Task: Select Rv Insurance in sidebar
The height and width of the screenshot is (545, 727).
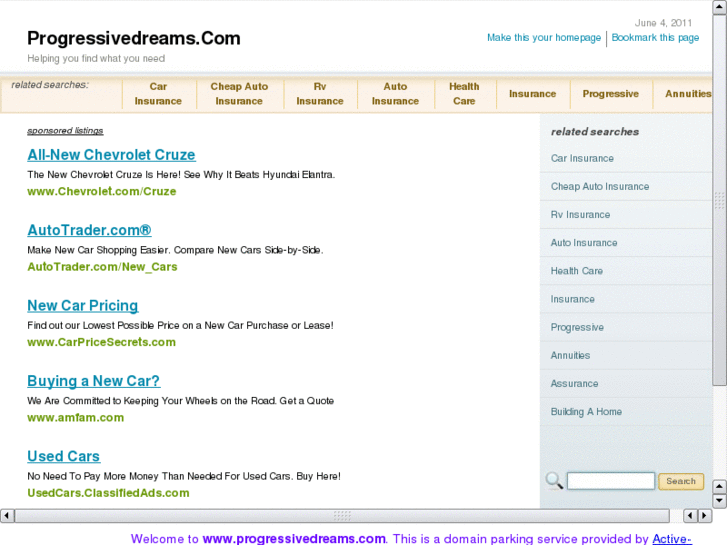Action: 580,215
